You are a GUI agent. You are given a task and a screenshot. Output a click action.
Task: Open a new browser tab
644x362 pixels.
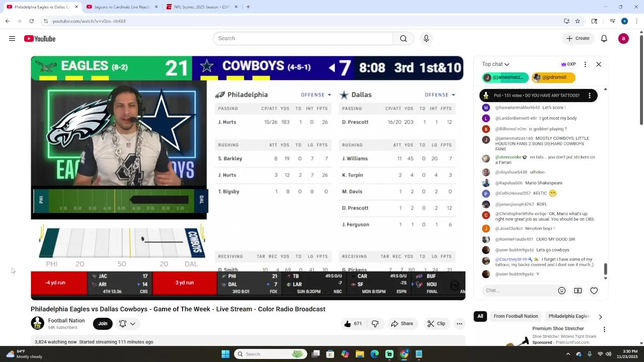click(x=248, y=7)
